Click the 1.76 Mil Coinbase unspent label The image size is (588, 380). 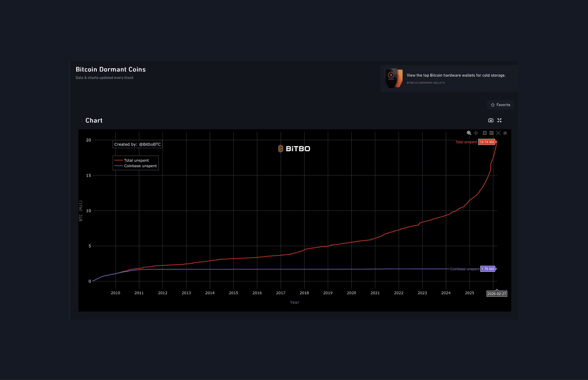pos(488,269)
